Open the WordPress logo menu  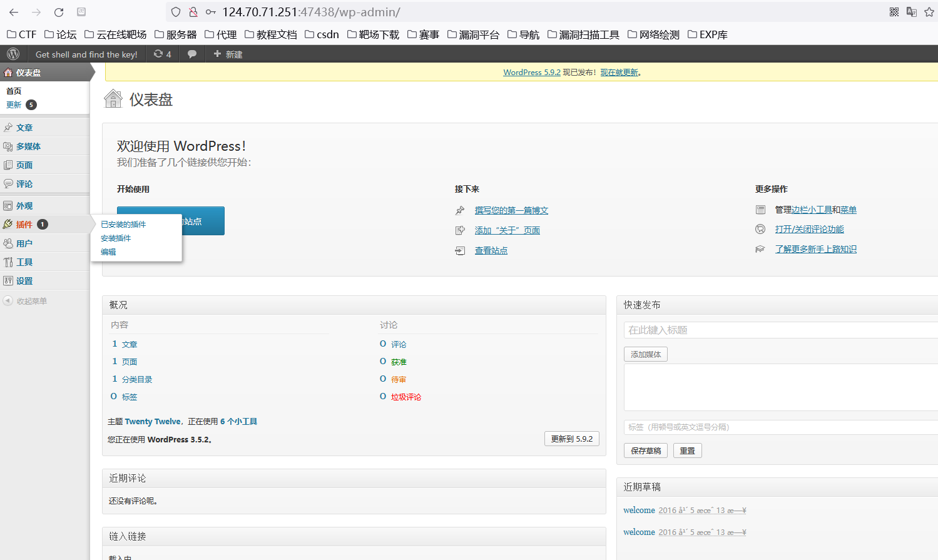[13, 54]
